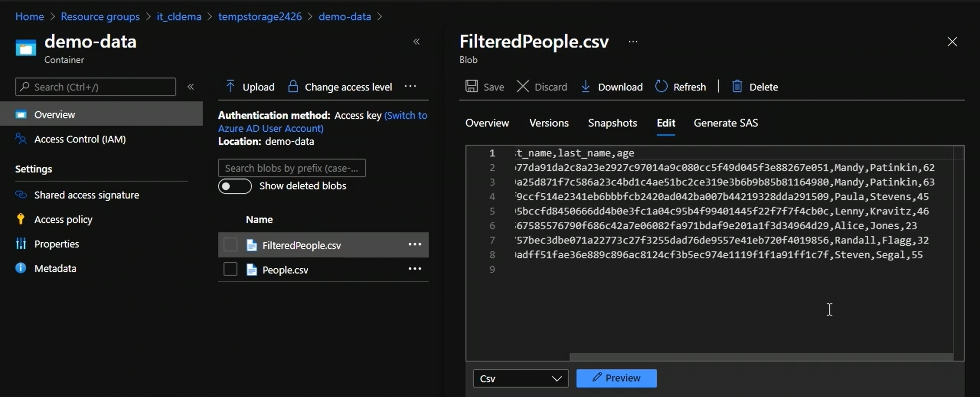Click the tempstorage2426 breadcrumb link
980x397 pixels.
(260, 16)
